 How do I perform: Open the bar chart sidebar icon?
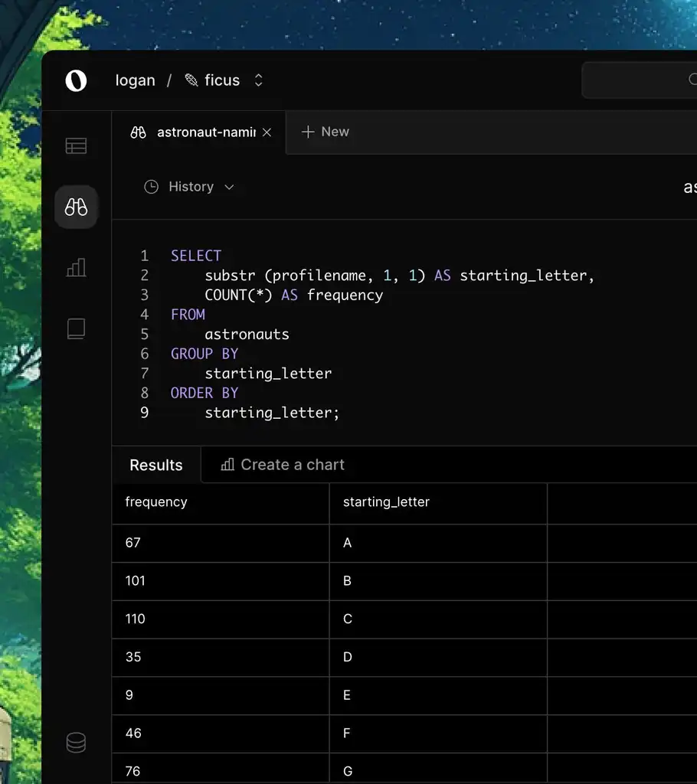click(76, 267)
